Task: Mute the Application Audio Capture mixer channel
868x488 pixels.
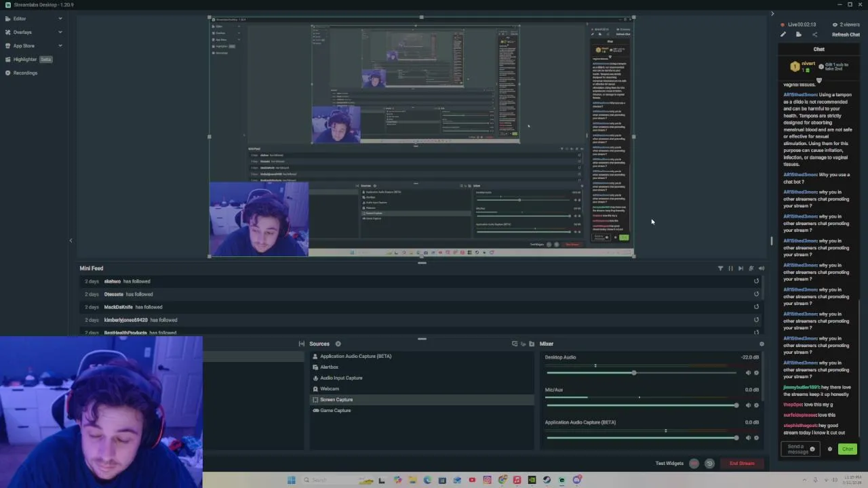Action: (x=748, y=438)
